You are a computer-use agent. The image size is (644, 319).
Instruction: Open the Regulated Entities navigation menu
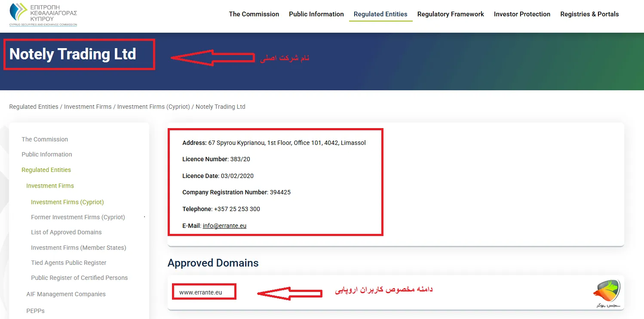tap(380, 14)
